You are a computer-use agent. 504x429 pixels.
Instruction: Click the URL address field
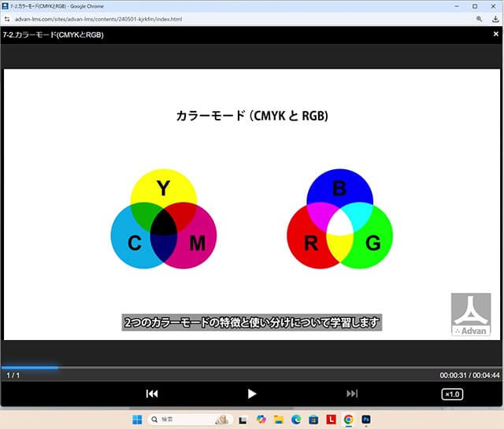pyautogui.click(x=98, y=19)
